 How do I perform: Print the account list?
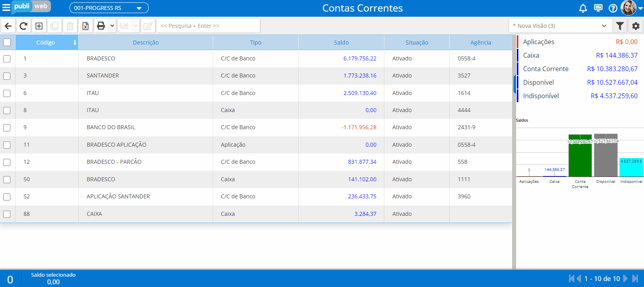(101, 26)
